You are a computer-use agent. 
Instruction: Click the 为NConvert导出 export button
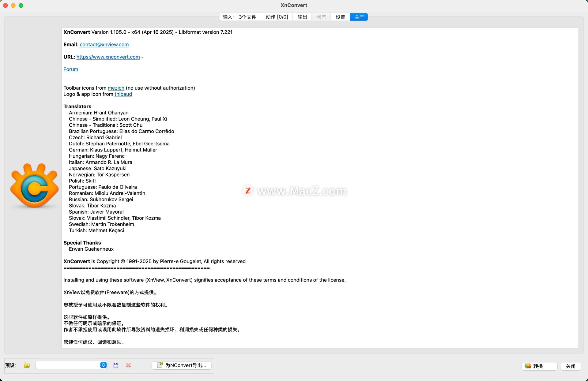pos(182,365)
